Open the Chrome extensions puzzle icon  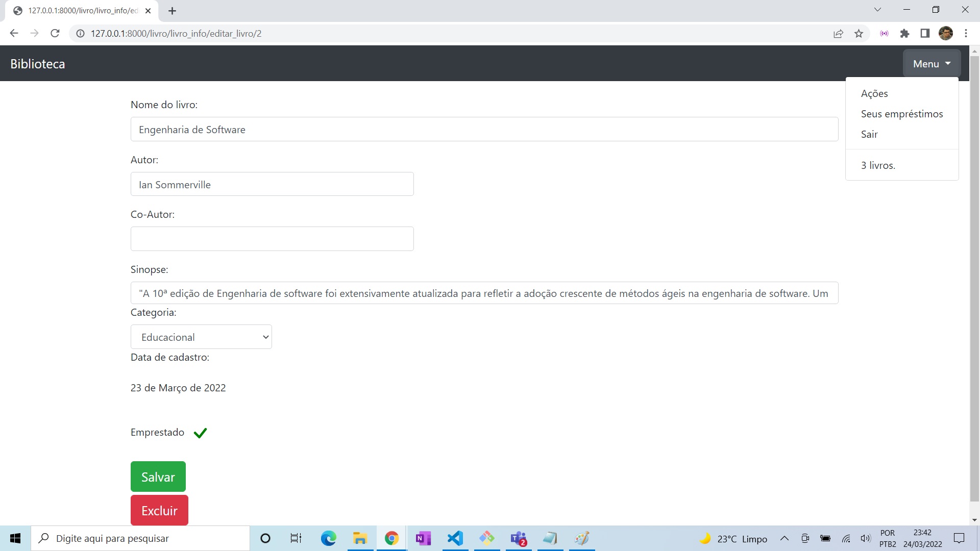905,33
